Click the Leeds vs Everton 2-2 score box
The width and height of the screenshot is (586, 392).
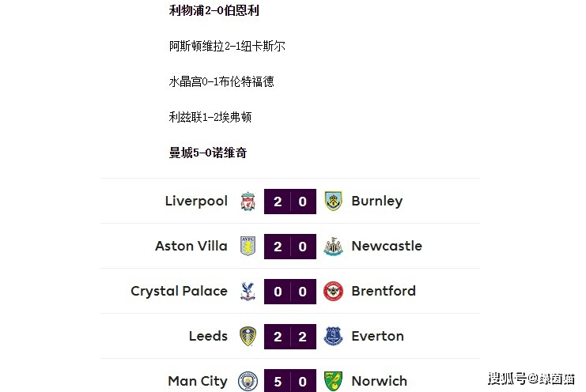point(290,336)
